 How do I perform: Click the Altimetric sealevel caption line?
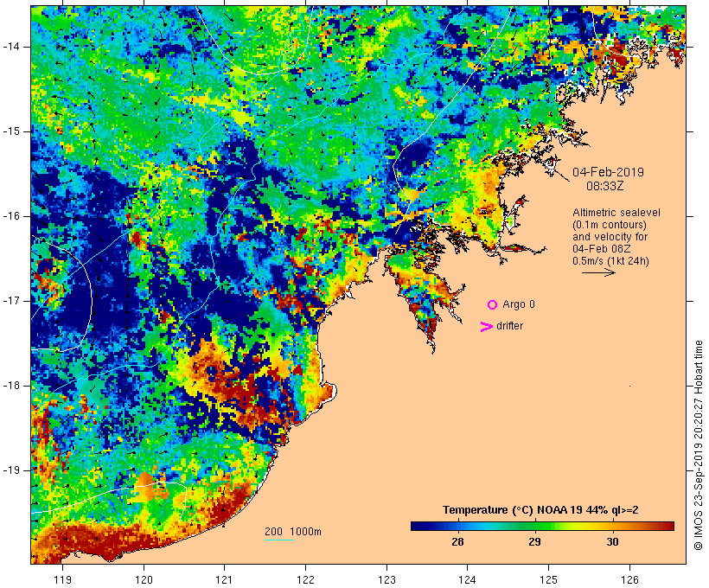616,213
